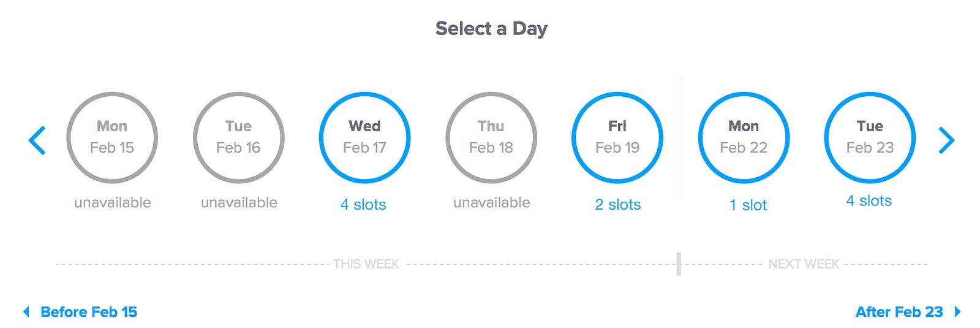
Task: Click '2 slots' under Fri Feb 19
Action: pos(617,204)
